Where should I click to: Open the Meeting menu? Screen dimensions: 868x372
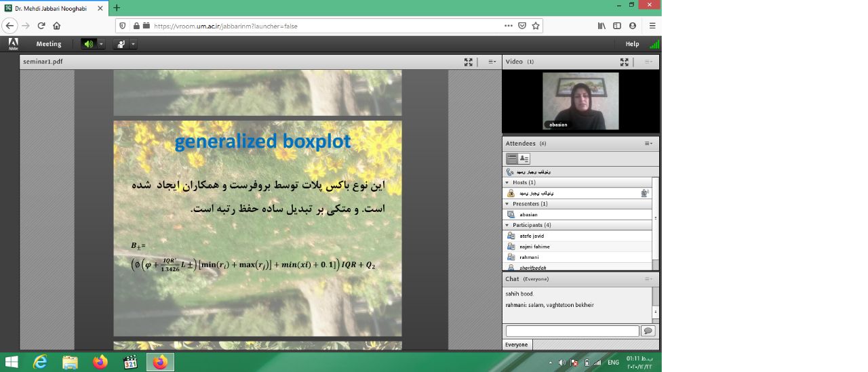click(x=49, y=44)
